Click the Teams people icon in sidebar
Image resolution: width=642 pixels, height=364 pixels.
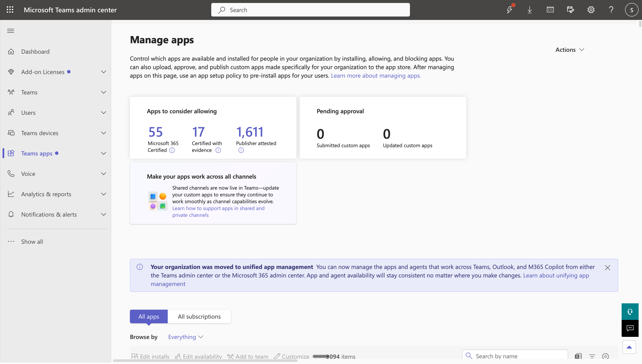click(11, 92)
